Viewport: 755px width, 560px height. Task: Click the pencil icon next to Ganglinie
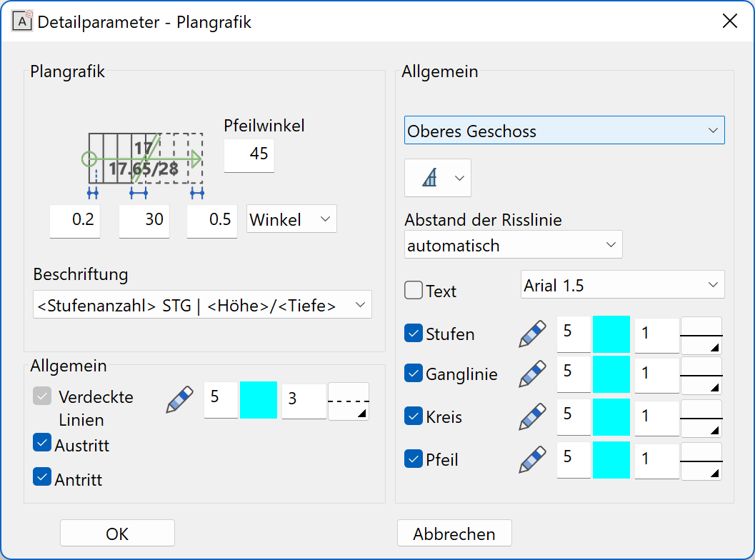pyautogui.click(x=532, y=374)
